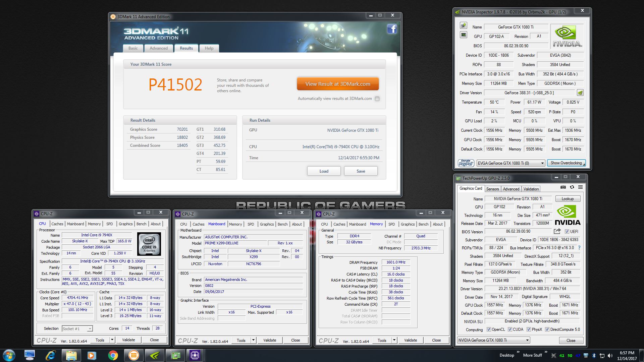Open the GPU-Z hamburger menu
The width and height of the screenshot is (644, 362).
[x=580, y=187]
